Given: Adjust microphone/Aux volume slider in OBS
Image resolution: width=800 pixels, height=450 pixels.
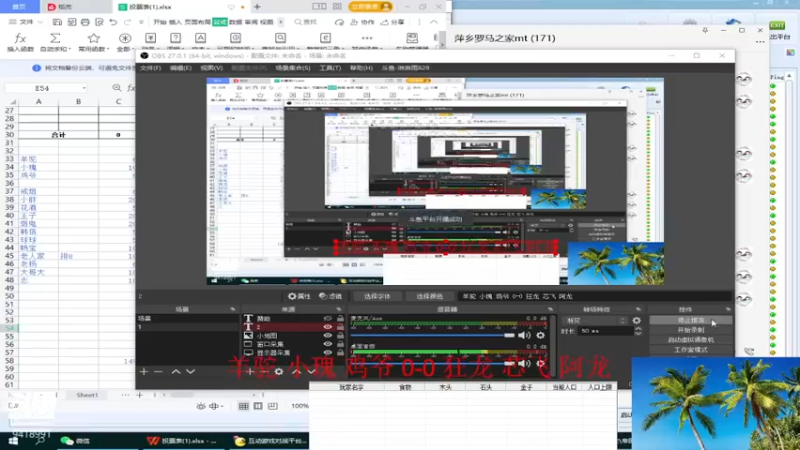Looking at the screenshot, I should [434, 335].
